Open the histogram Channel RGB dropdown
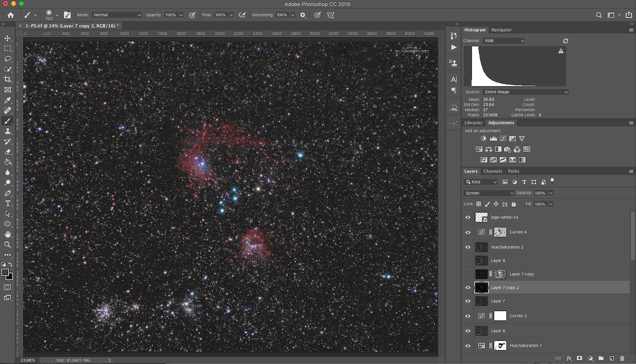The height and width of the screenshot is (364, 636). click(503, 41)
